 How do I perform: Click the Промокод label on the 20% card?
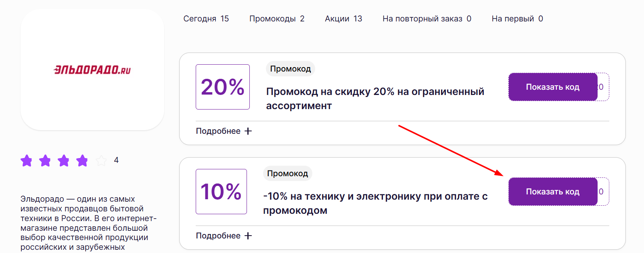(x=290, y=69)
